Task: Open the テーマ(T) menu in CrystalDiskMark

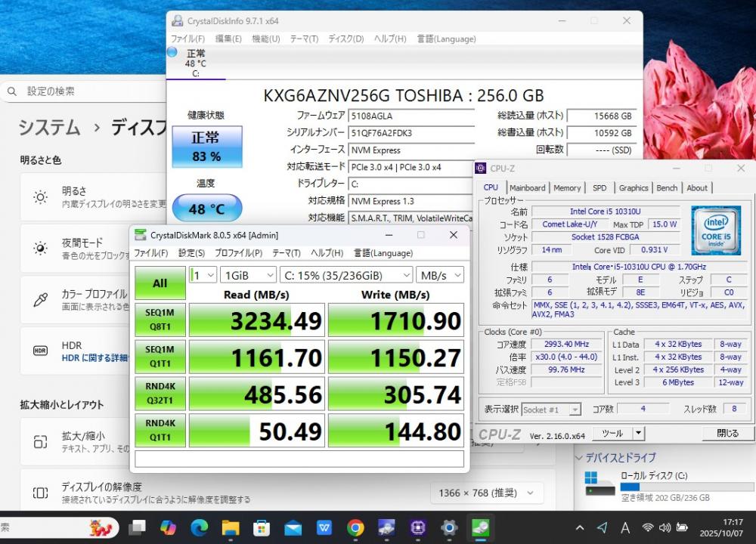Action: (x=287, y=253)
